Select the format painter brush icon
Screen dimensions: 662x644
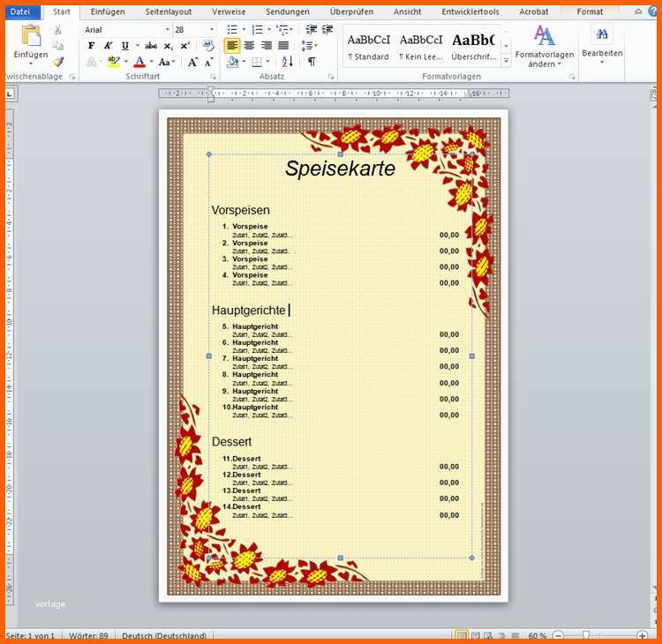(58, 62)
